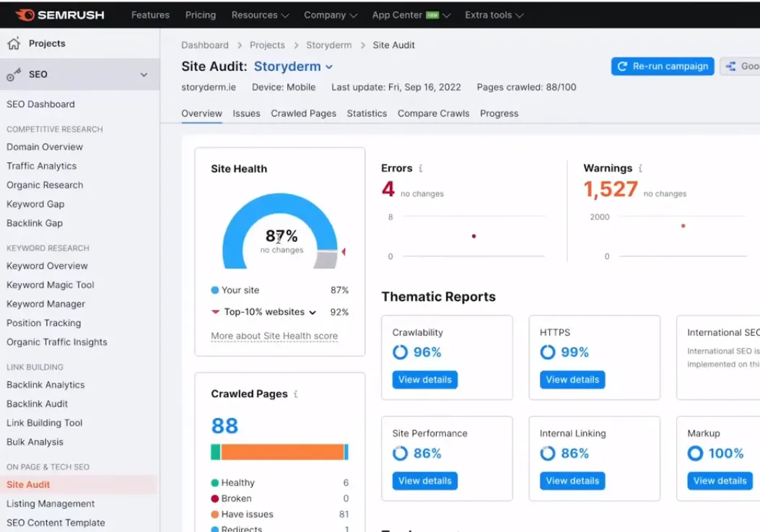Open Position Tracking
The width and height of the screenshot is (760, 532).
43,323
